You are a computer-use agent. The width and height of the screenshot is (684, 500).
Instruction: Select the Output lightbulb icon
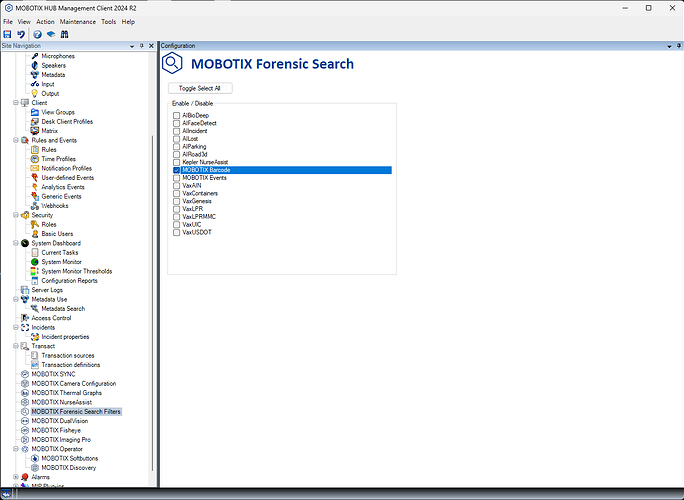coord(35,93)
